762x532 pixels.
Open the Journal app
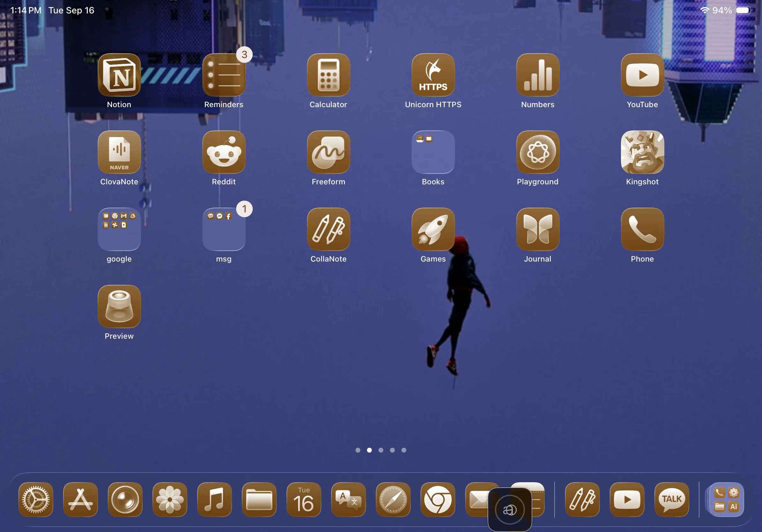(538, 229)
